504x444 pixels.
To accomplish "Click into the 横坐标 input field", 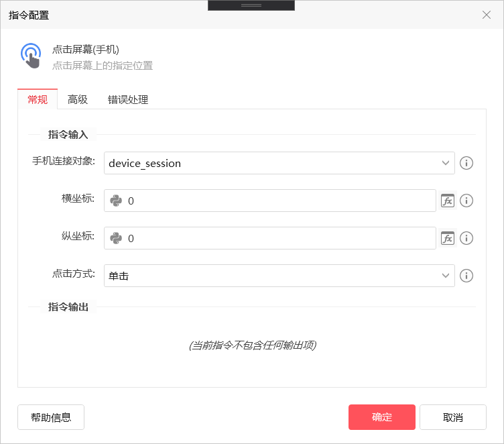I will click(270, 201).
